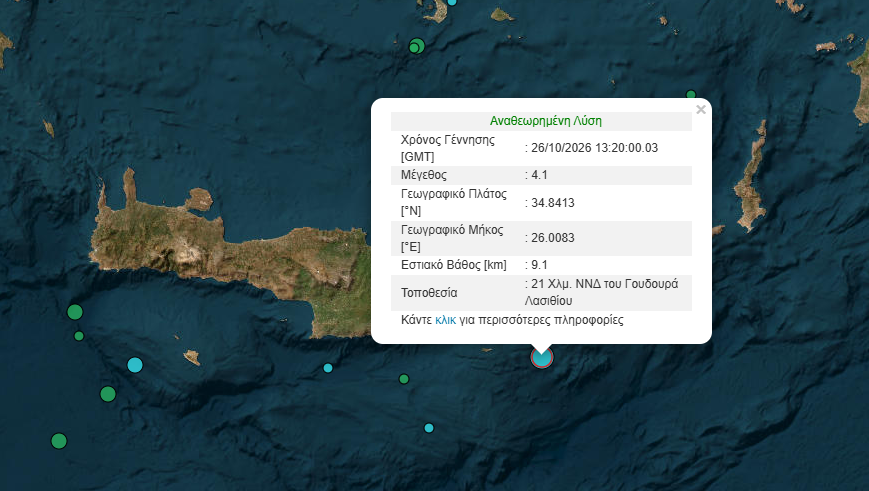Click the 'Αναθεωρημένη Λύση' popup heading
This screenshot has width=869, height=491.
[545, 121]
